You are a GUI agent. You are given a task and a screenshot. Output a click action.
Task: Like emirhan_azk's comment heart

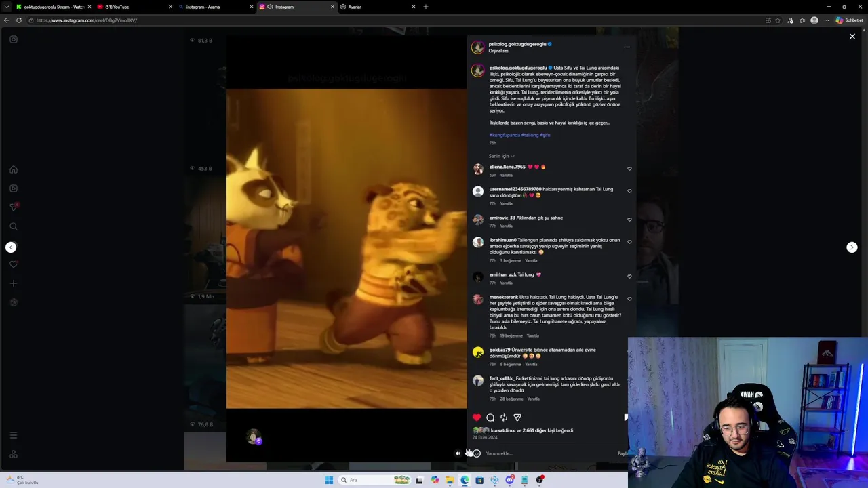(629, 277)
